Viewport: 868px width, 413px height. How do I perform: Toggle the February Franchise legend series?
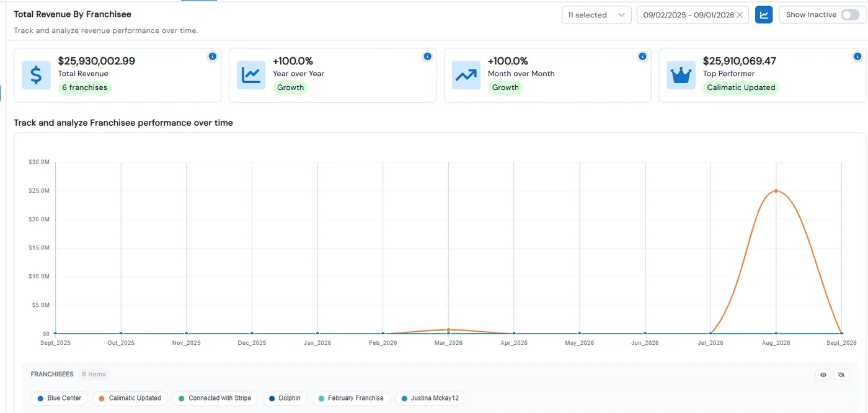[x=351, y=398]
